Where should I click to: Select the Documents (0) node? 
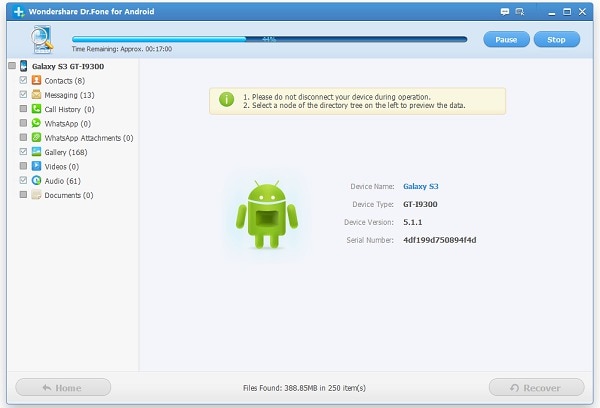(x=69, y=195)
